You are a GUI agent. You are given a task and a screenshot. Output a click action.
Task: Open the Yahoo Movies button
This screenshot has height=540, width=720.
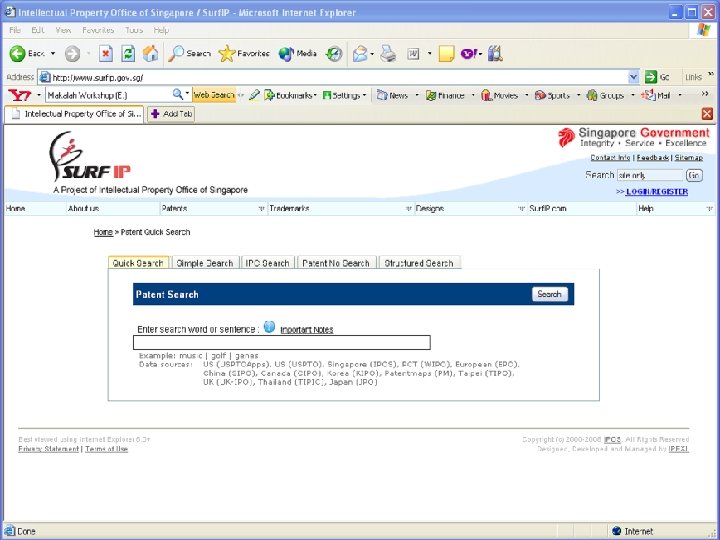[x=499, y=95]
